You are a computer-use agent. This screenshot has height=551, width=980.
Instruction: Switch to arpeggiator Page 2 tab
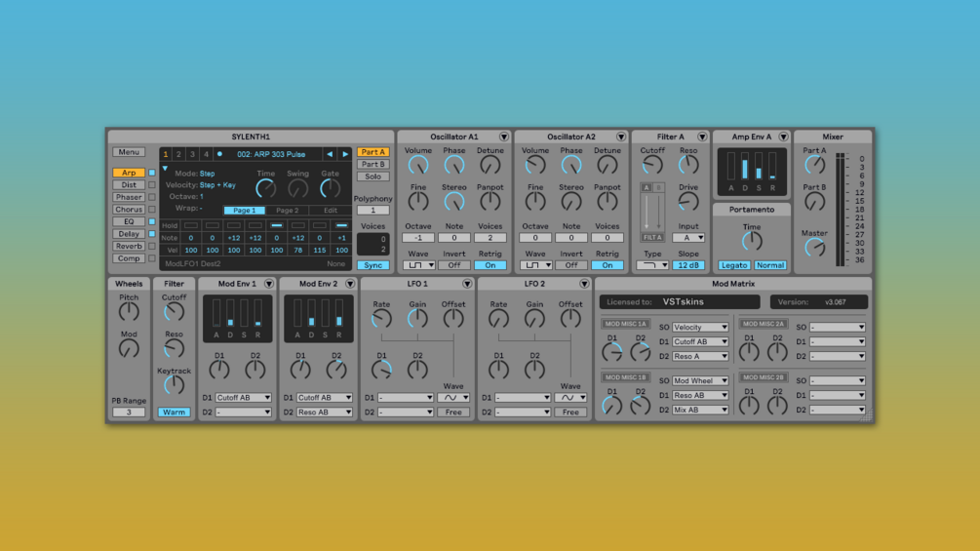click(x=288, y=211)
